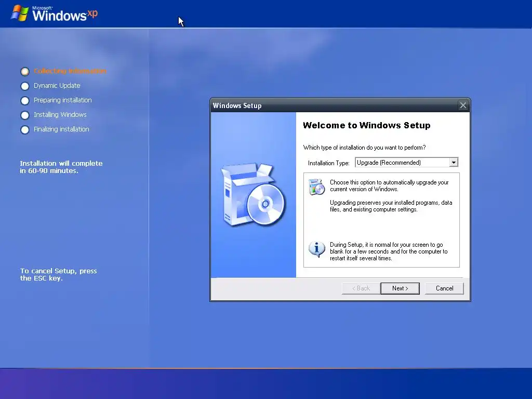Click the Finalizing installation step bullet

coord(25,129)
